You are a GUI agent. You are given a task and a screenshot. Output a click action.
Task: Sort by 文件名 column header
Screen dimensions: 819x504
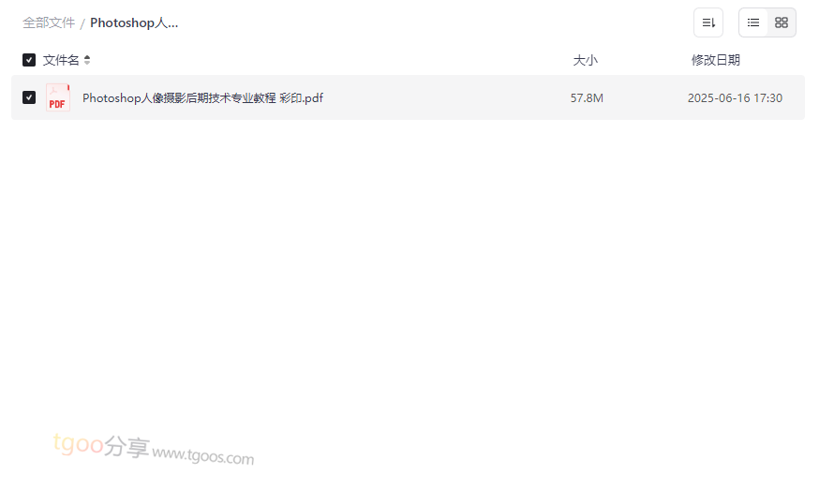tap(61, 60)
